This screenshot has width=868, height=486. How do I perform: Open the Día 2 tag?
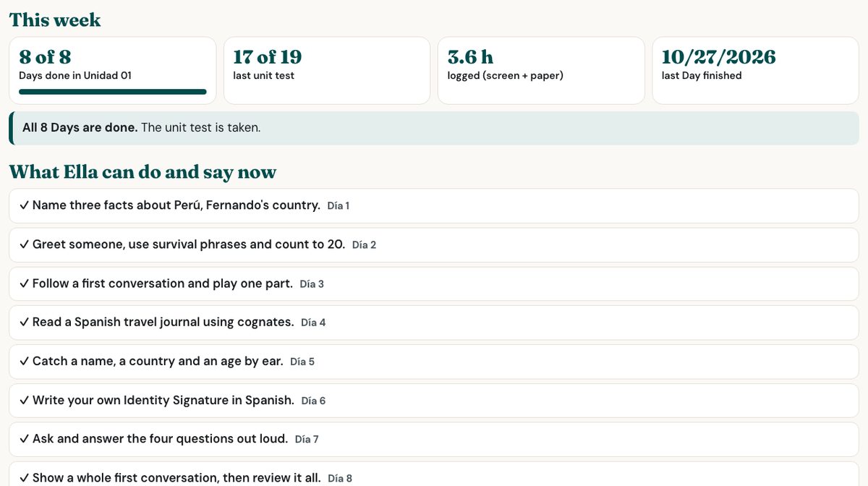coord(364,245)
